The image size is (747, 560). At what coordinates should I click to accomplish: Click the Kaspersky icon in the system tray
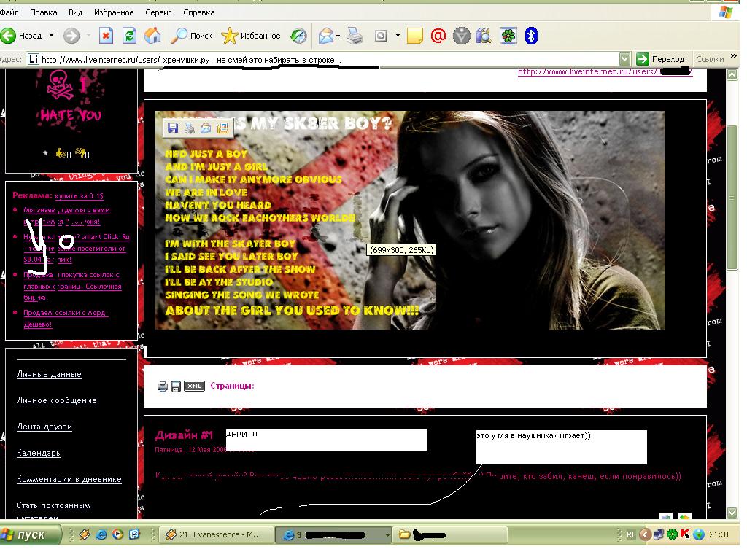tap(685, 534)
